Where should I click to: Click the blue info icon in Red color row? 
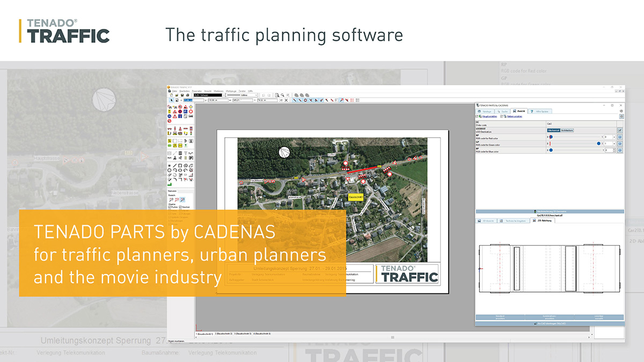620,137
